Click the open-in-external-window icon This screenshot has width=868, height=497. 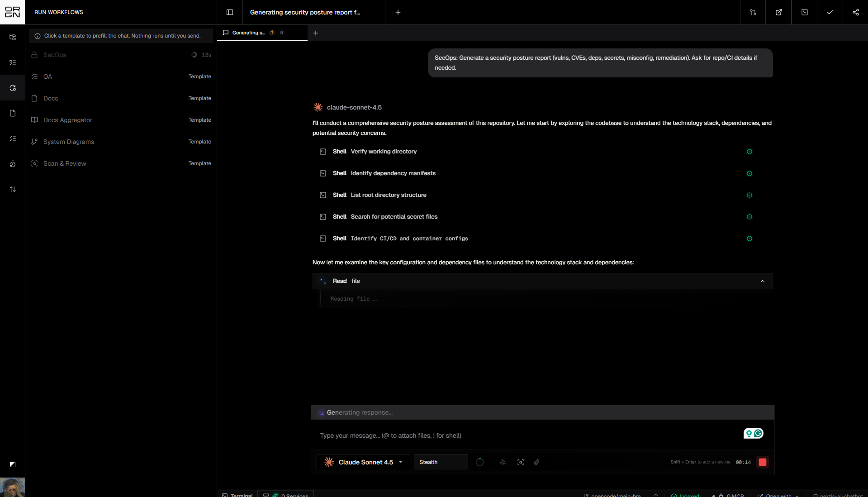[x=778, y=12]
